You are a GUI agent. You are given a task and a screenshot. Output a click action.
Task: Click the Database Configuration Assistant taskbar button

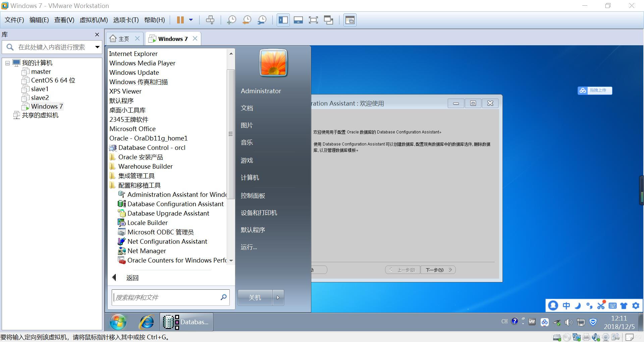point(186,322)
